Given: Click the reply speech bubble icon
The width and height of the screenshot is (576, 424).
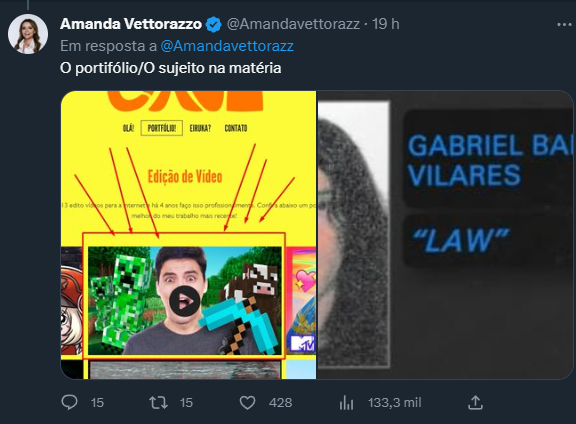Looking at the screenshot, I should coord(69,402).
